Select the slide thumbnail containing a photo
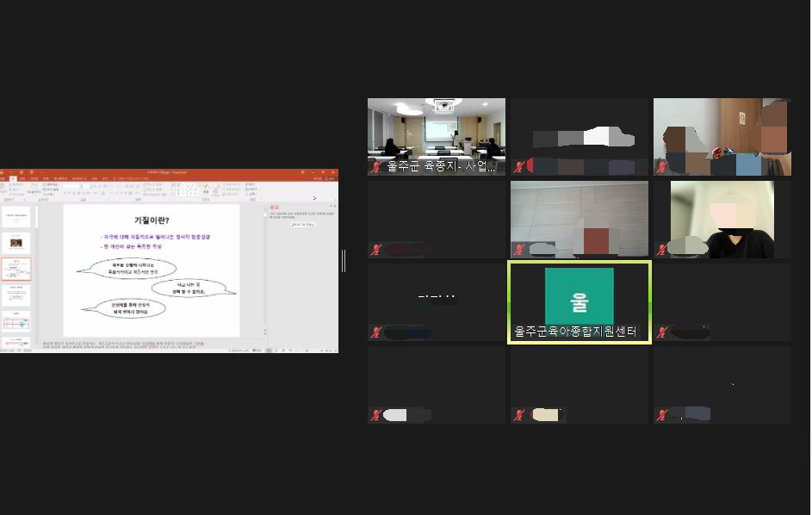The image size is (812, 515). [x=16, y=243]
